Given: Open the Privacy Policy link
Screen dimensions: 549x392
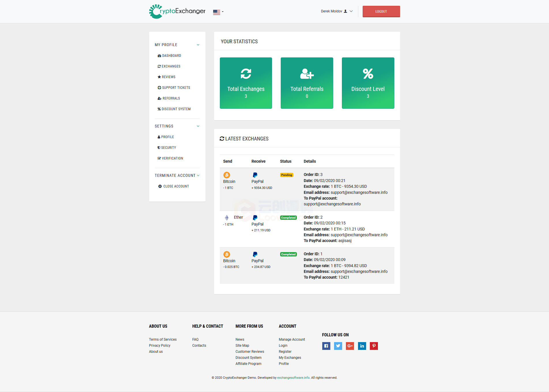Looking at the screenshot, I should [160, 346].
